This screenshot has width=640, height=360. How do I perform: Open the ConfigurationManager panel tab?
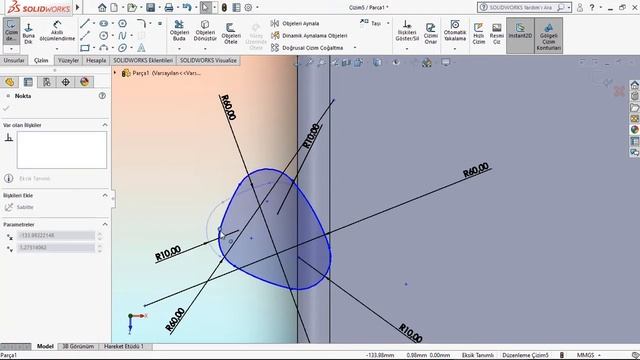tap(47, 82)
